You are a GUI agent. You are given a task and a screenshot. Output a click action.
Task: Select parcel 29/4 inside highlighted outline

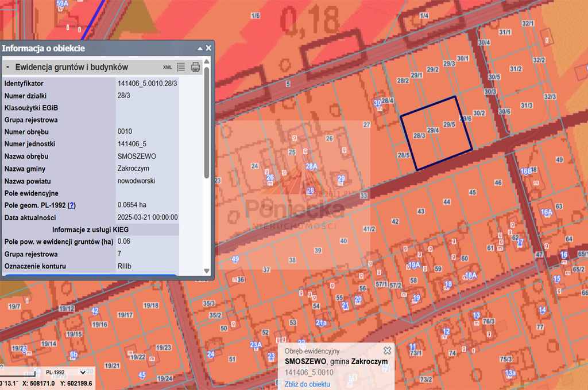point(432,130)
